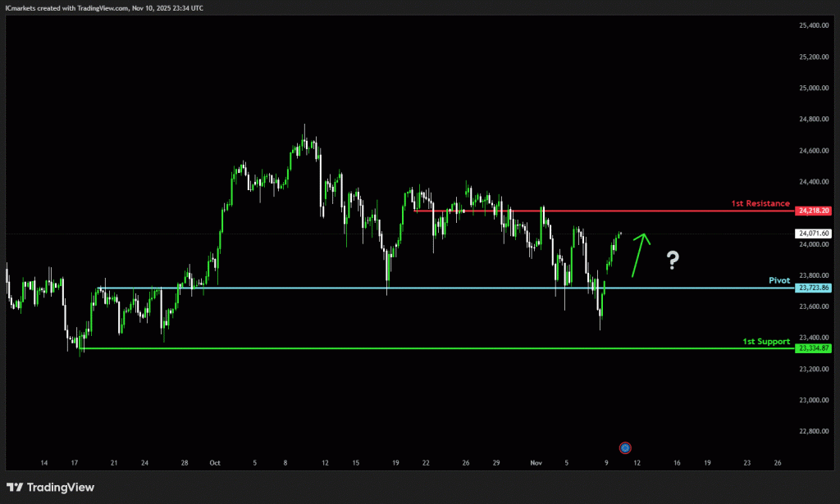The image size is (840, 504).
Task: Click the green 23,334.87 price tag
Action: click(813, 348)
